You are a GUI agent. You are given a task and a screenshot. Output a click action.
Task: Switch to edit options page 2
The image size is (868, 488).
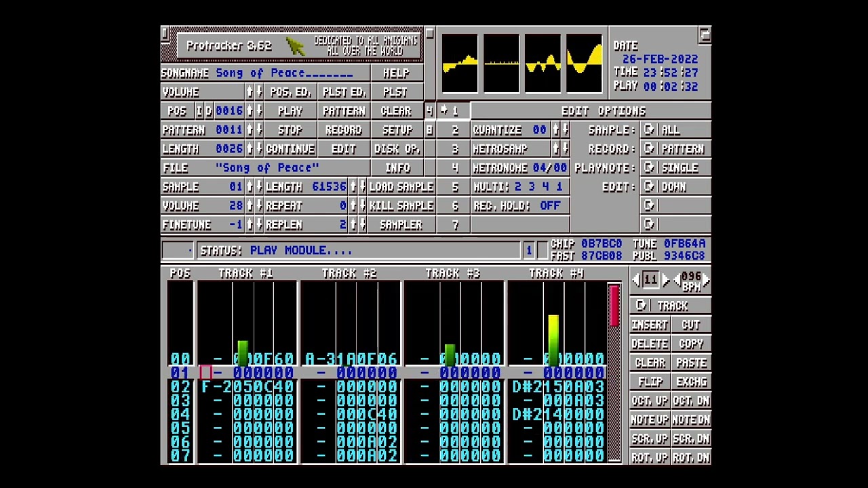453,130
